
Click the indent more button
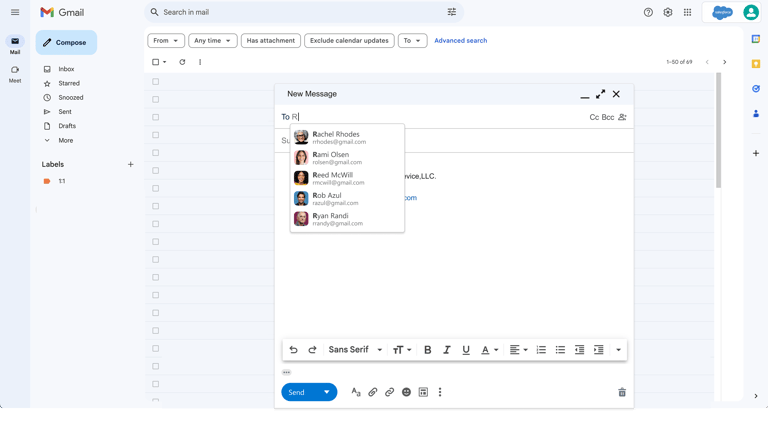coord(599,350)
